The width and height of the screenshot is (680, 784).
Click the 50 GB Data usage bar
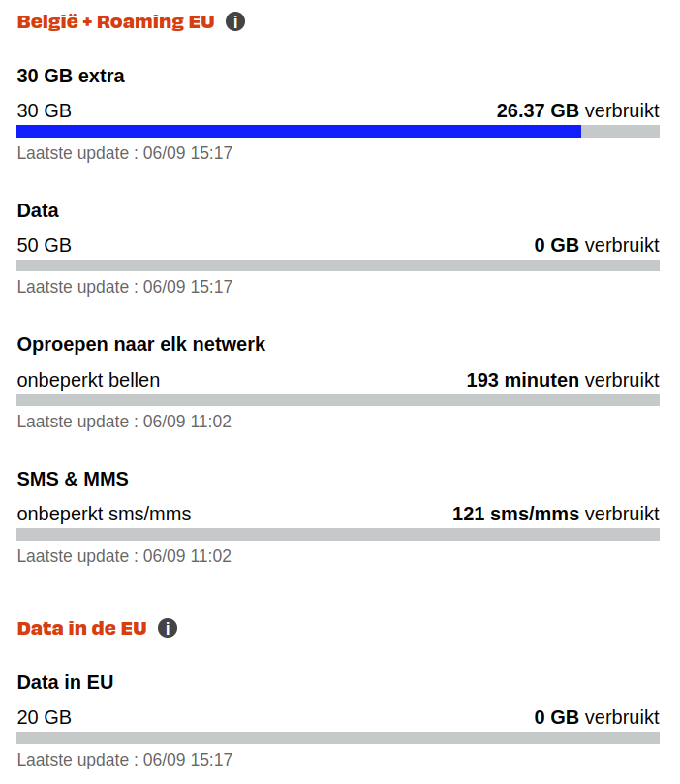(x=338, y=266)
